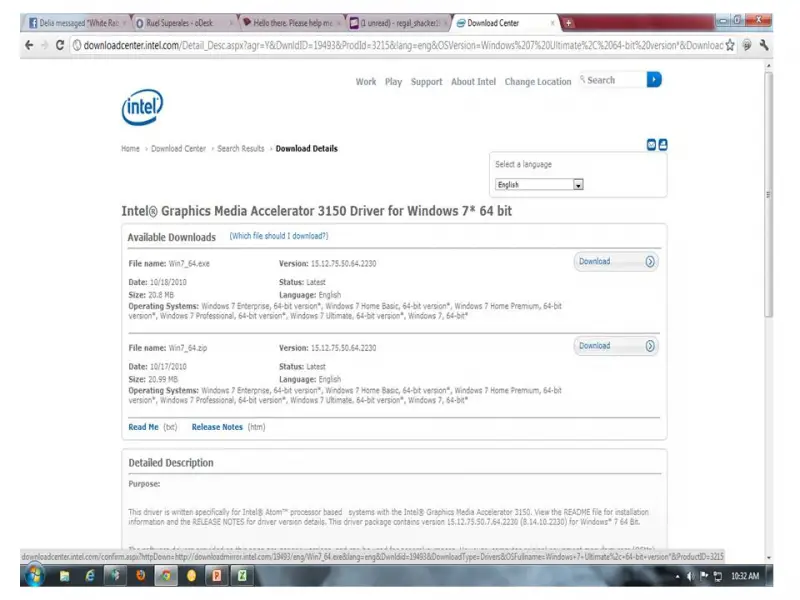This screenshot has height=600, width=800.
Task: Switch to Chrome in the taskbar
Action: (166, 576)
